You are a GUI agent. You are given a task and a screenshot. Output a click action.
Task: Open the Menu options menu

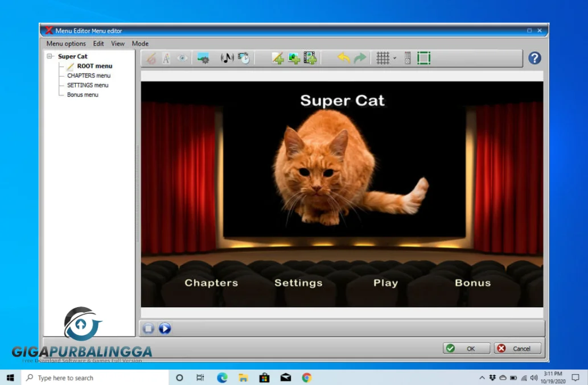pos(66,43)
